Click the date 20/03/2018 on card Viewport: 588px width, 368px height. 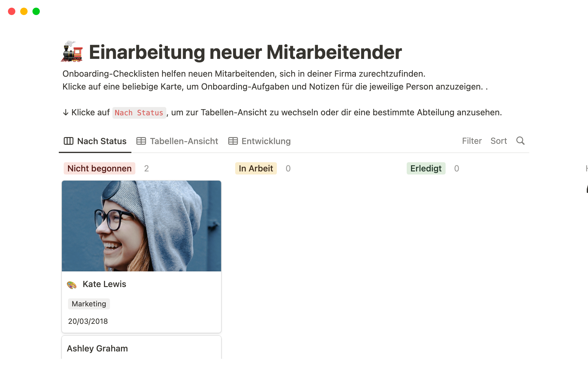coord(88,321)
